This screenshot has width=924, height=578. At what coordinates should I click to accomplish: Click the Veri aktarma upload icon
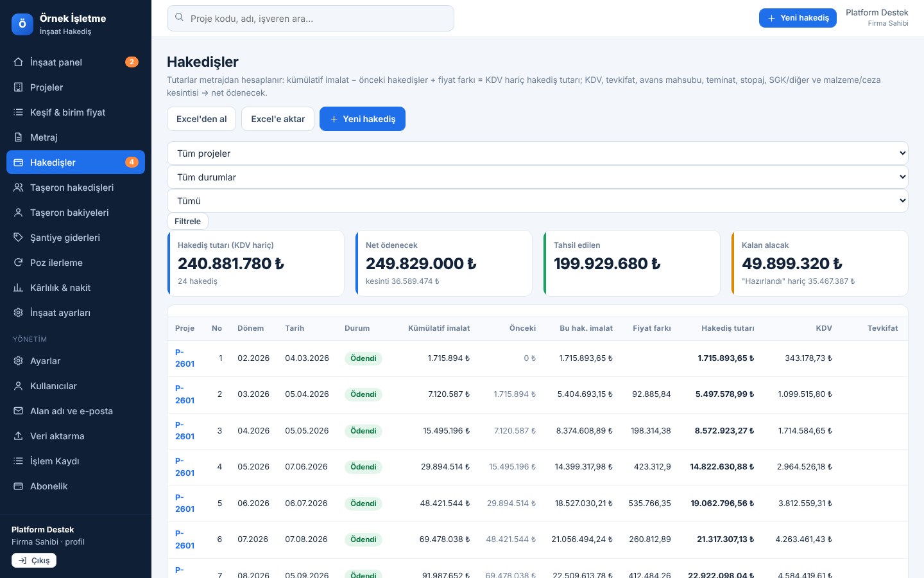18,436
